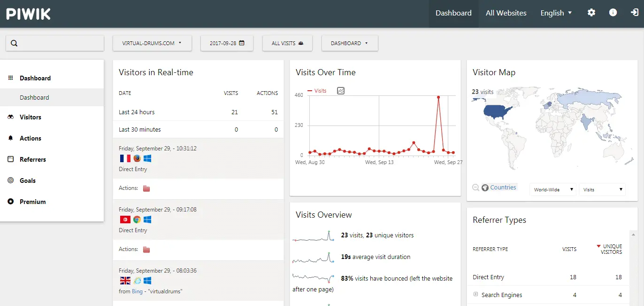Click the actions folder icon for 10:31:12 visit
This screenshot has width=644, height=306.
146,188
